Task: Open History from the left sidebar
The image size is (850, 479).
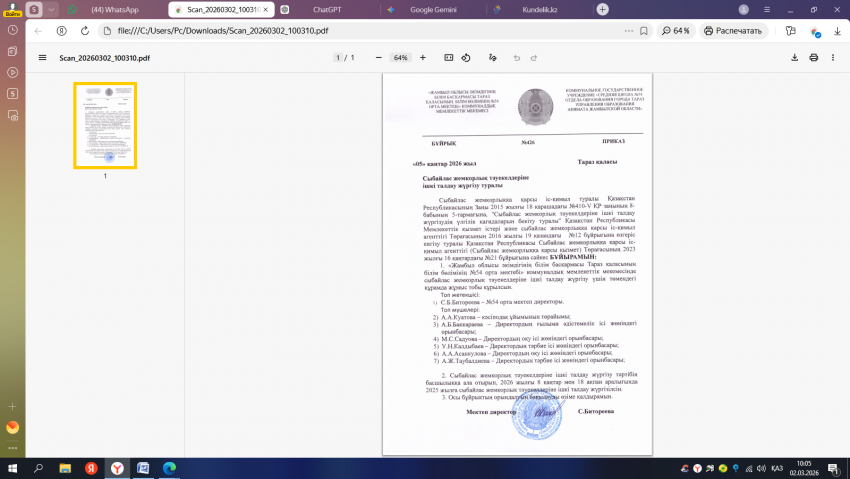Action: pos(12,30)
